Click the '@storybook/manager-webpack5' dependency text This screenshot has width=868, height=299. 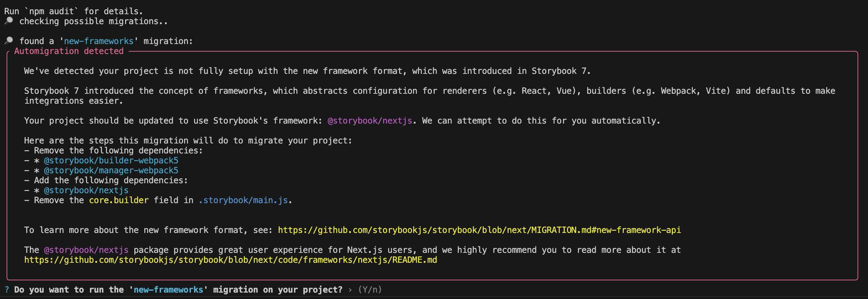pyautogui.click(x=111, y=170)
